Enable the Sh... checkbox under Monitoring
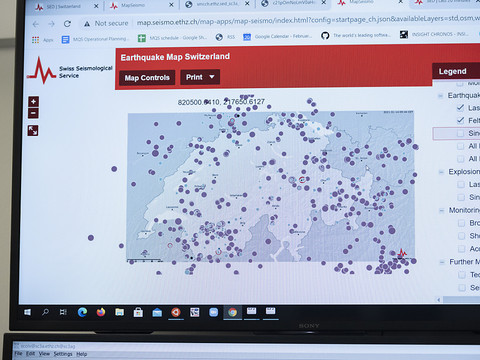 (461, 236)
